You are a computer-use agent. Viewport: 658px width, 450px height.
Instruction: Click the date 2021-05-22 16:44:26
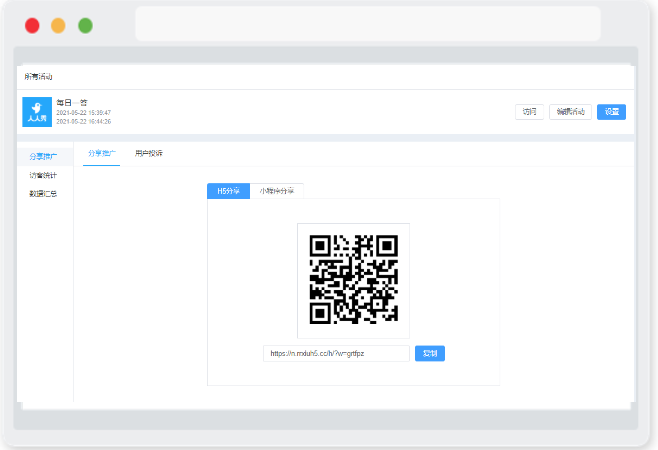point(84,121)
